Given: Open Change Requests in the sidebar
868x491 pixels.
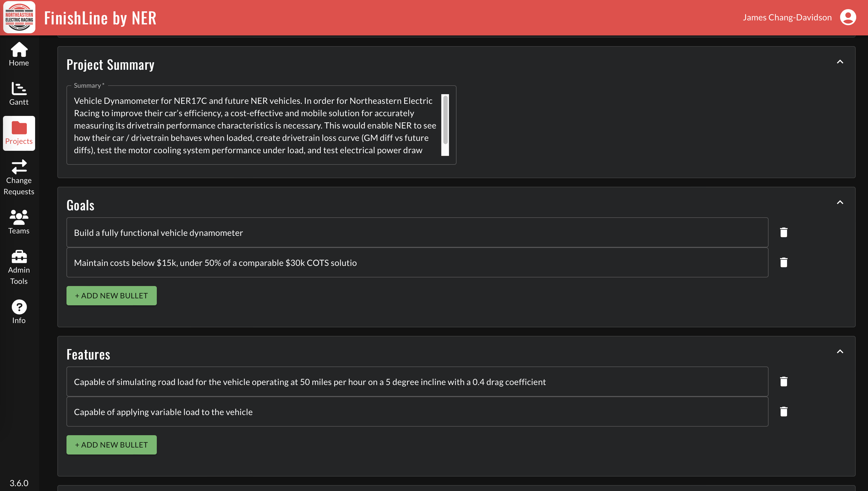Looking at the screenshot, I should (x=19, y=178).
